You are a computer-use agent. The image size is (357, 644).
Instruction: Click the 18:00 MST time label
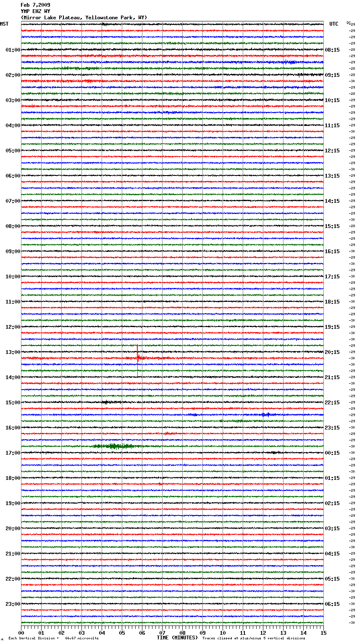pyautogui.click(x=13, y=478)
